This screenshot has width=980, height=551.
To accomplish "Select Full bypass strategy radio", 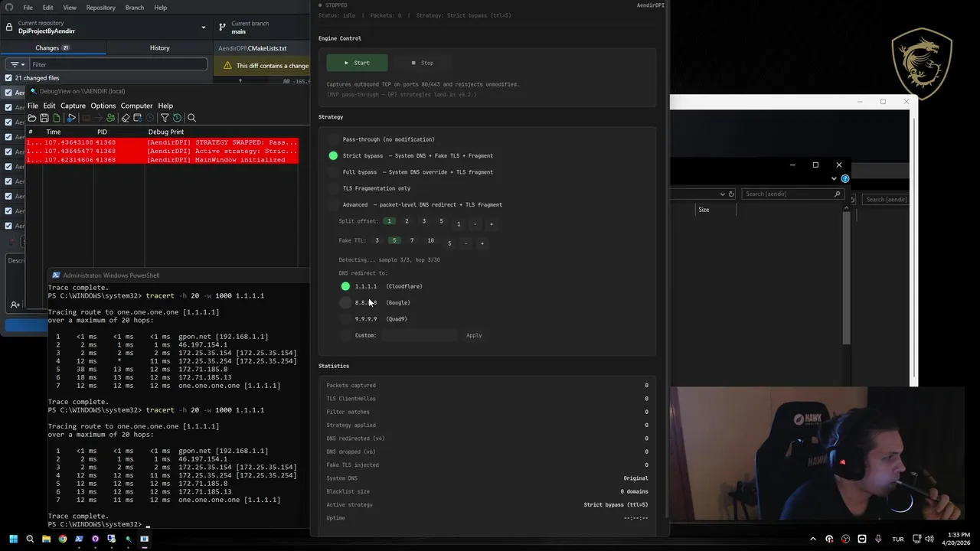I will pos(333,172).
